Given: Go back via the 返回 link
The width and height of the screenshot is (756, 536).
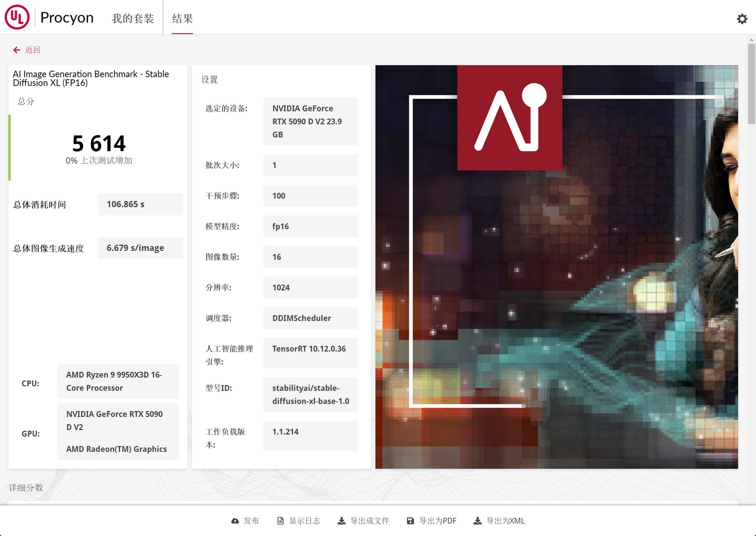Looking at the screenshot, I should (x=33, y=50).
